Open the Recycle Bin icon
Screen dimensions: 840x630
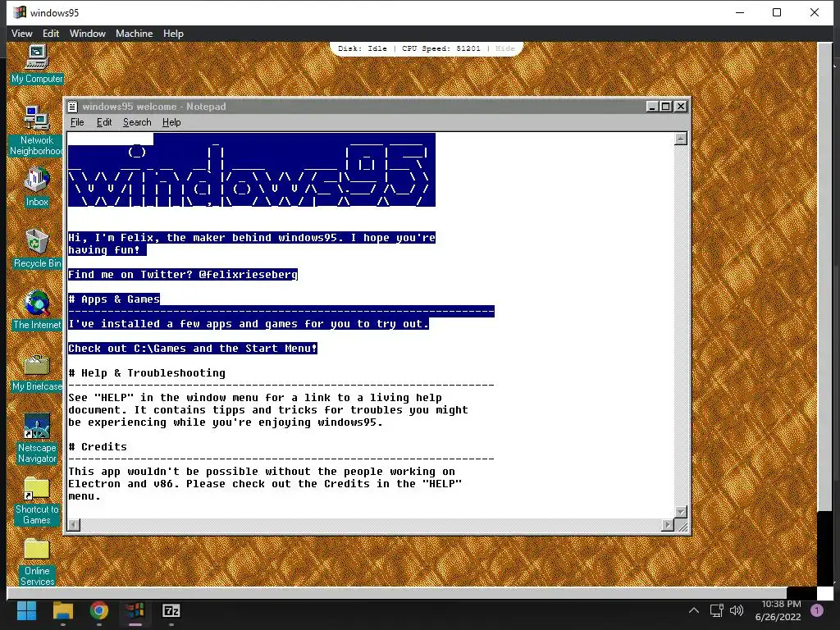36,249
